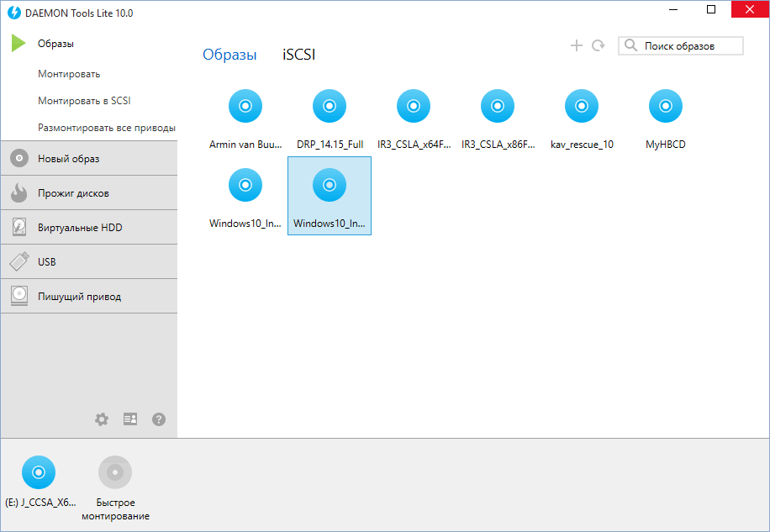Click the MyHBCD file name
This screenshot has height=532, width=770.
pyautogui.click(x=666, y=145)
